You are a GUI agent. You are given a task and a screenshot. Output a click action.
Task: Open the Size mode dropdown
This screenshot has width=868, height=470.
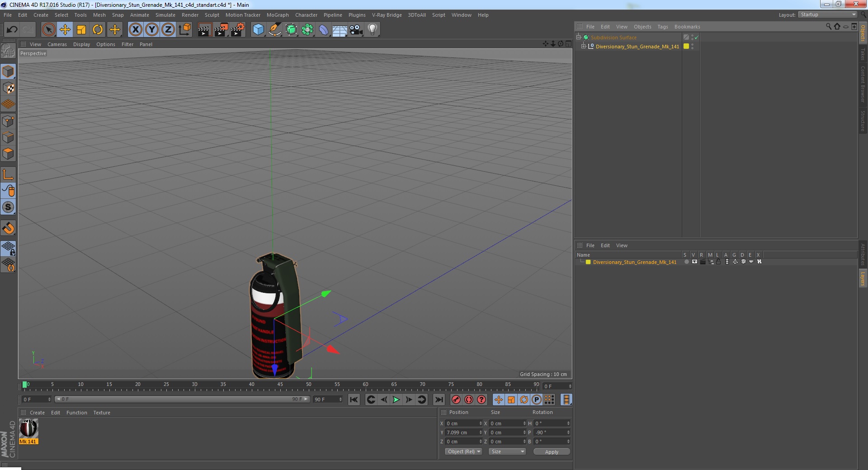(507, 451)
